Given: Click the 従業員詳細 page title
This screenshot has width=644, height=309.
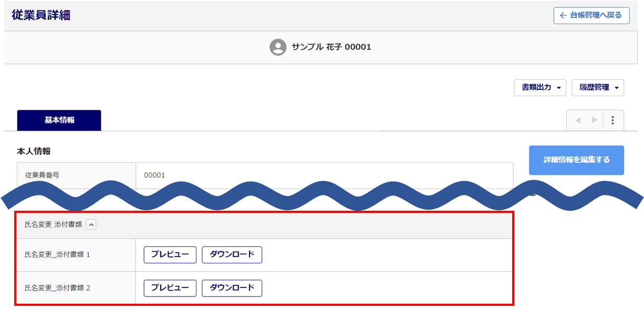Looking at the screenshot, I should point(41,15).
